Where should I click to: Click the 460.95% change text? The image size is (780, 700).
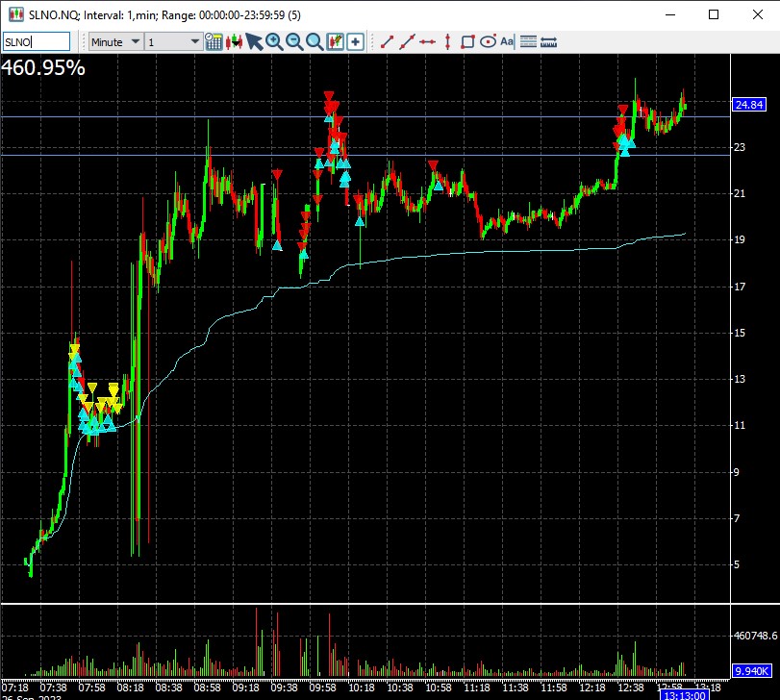43,67
